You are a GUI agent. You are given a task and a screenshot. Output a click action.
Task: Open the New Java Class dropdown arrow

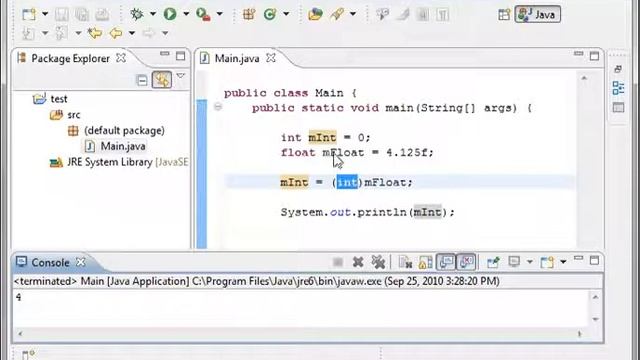(286, 14)
